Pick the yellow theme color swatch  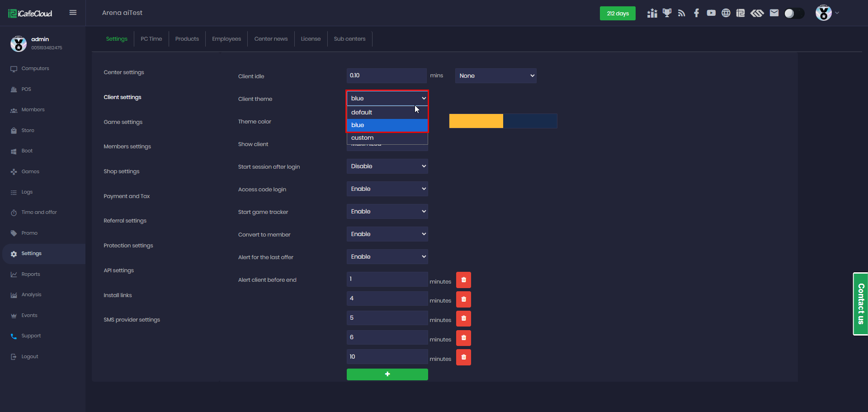pos(476,121)
